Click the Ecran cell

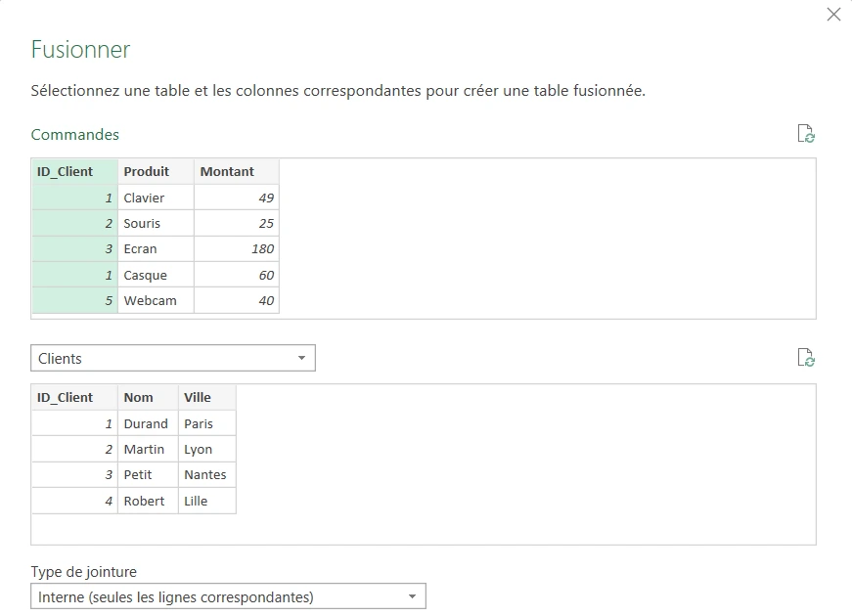tap(156, 248)
